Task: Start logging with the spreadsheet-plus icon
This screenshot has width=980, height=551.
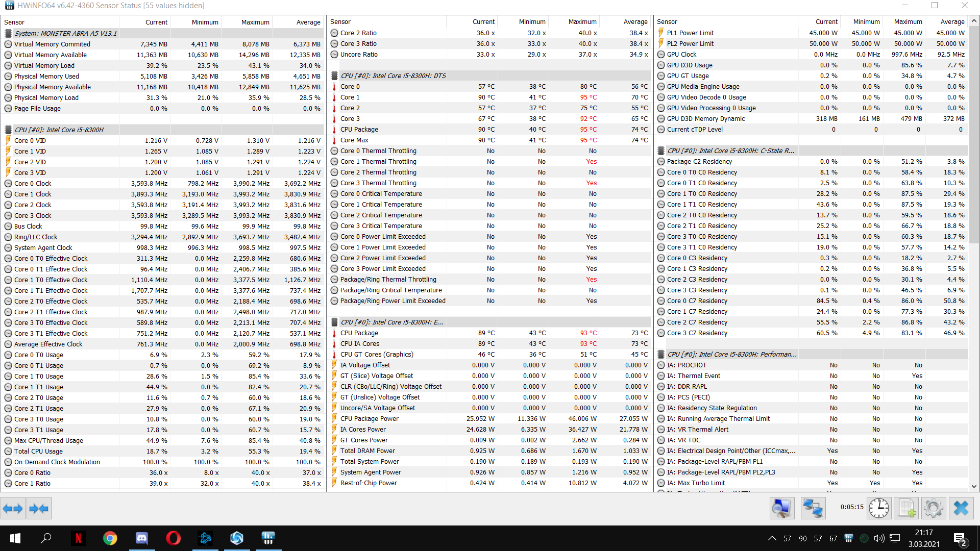Action: 907,509
